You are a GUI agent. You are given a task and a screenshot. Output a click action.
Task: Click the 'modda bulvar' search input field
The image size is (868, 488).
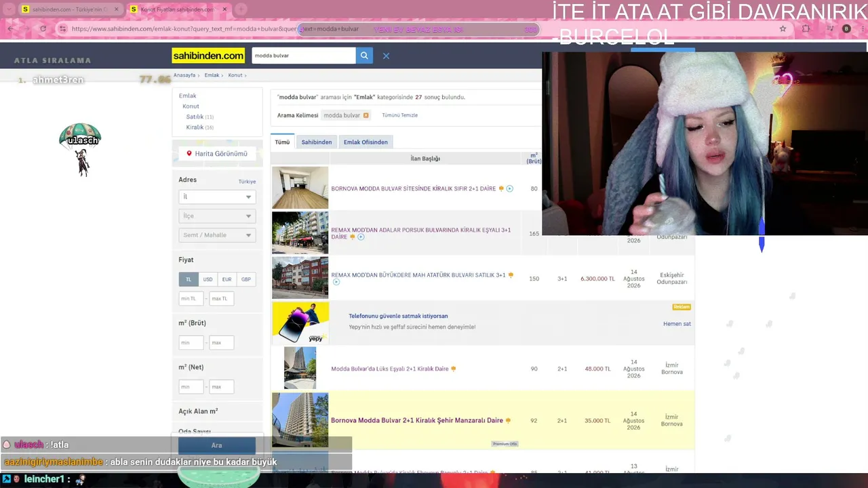point(304,56)
